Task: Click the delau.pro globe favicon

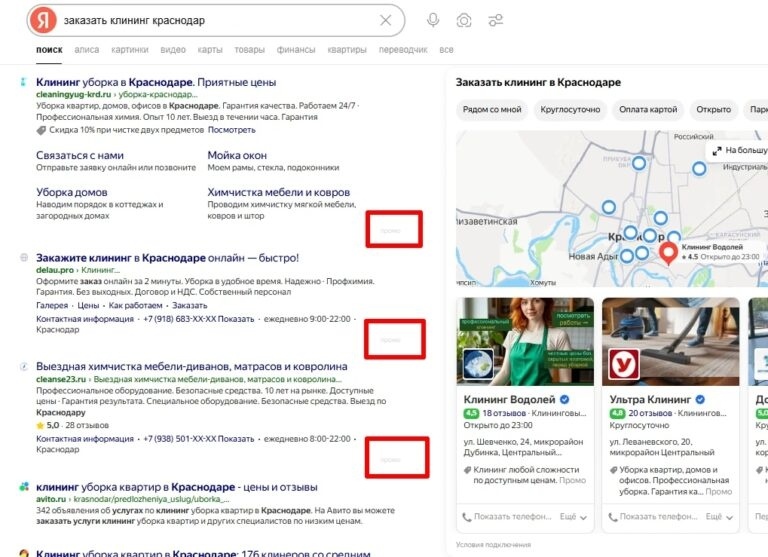Action: pos(24,257)
